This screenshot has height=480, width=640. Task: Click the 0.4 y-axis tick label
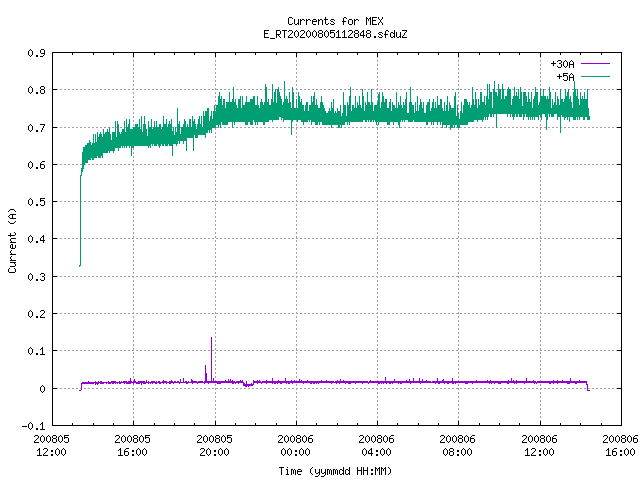point(36,239)
